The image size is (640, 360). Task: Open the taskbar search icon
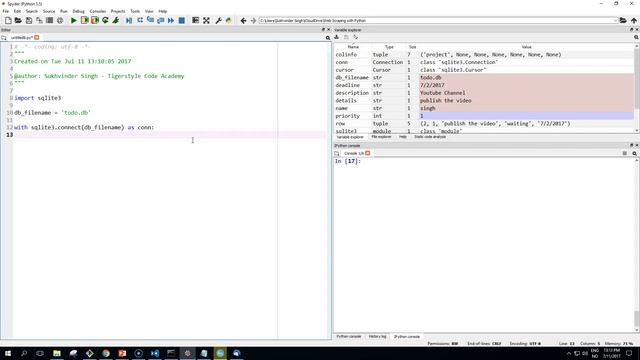24,353
